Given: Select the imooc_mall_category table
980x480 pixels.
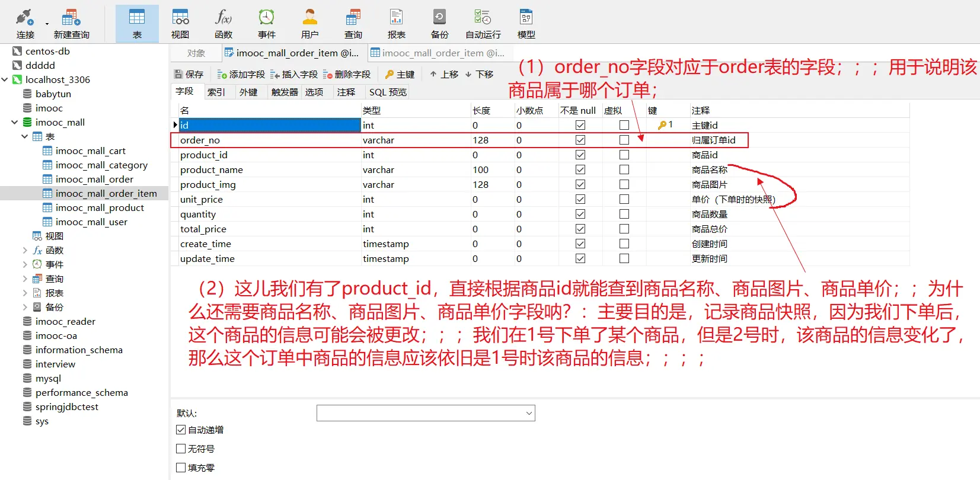Looking at the screenshot, I should [101, 165].
